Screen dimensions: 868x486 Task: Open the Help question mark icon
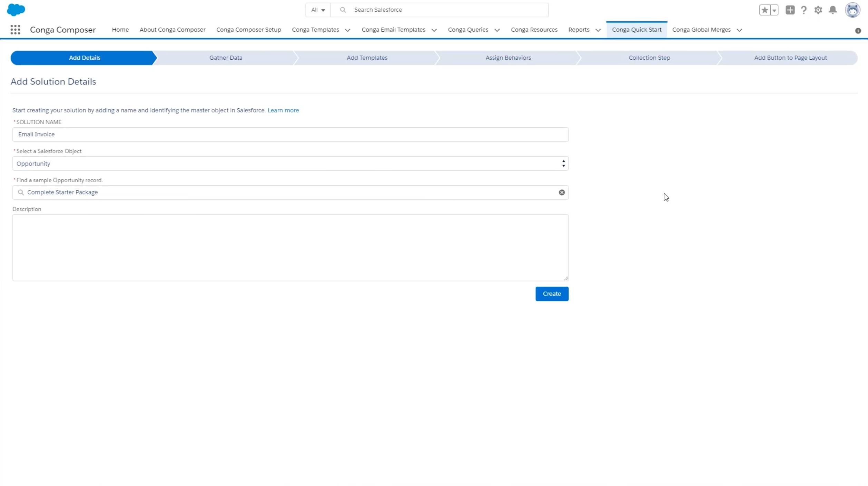tap(804, 10)
